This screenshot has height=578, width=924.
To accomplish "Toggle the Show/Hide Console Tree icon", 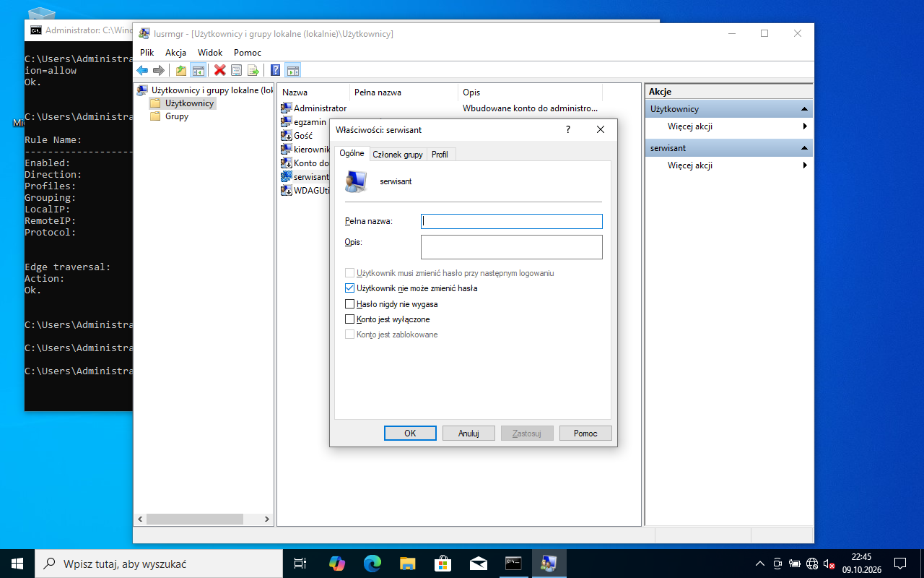I will [x=198, y=70].
